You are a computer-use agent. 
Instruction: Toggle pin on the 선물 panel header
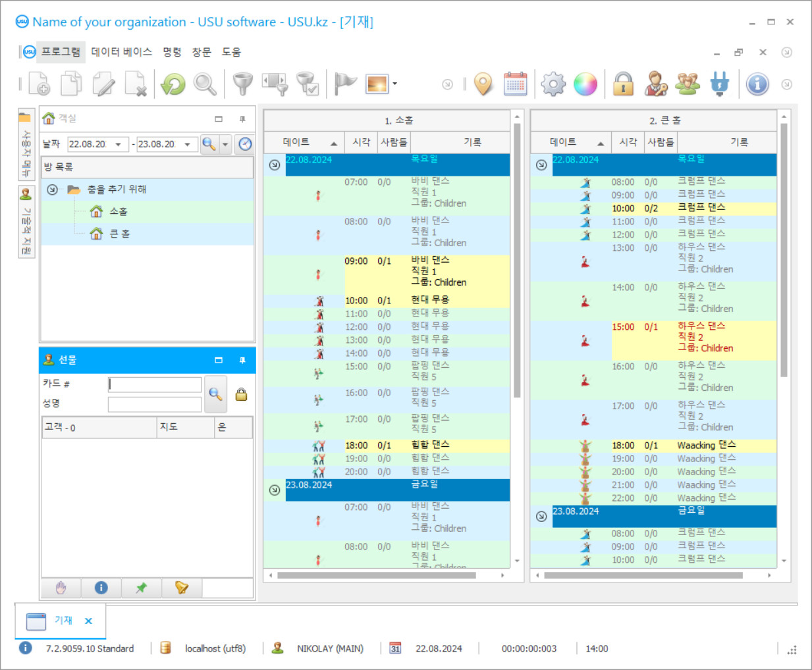(242, 360)
